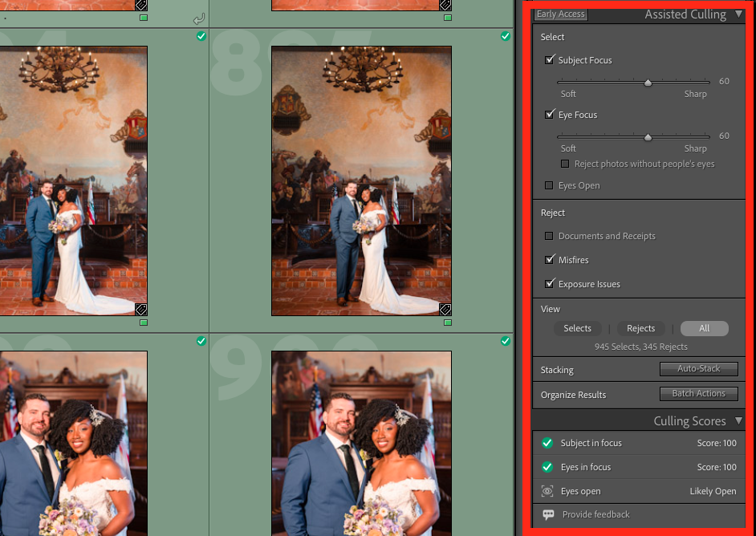Switch the view to Selects
This screenshot has height=536, width=756.
tap(577, 328)
